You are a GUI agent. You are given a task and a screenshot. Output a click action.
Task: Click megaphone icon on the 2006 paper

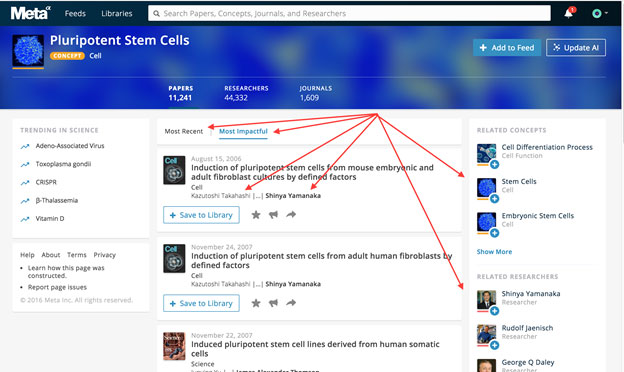(273, 215)
